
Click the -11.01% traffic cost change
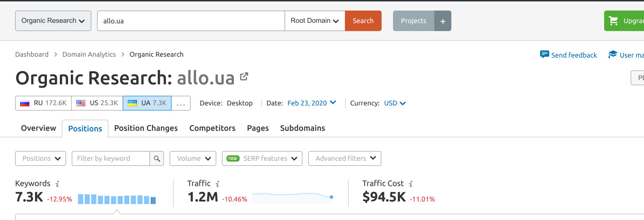[x=422, y=199]
